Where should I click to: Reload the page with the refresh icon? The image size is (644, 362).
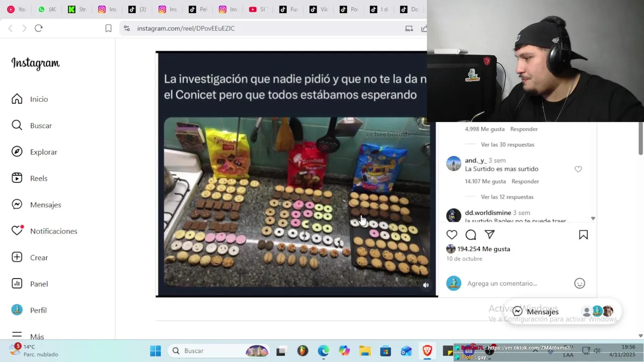pos(39,28)
